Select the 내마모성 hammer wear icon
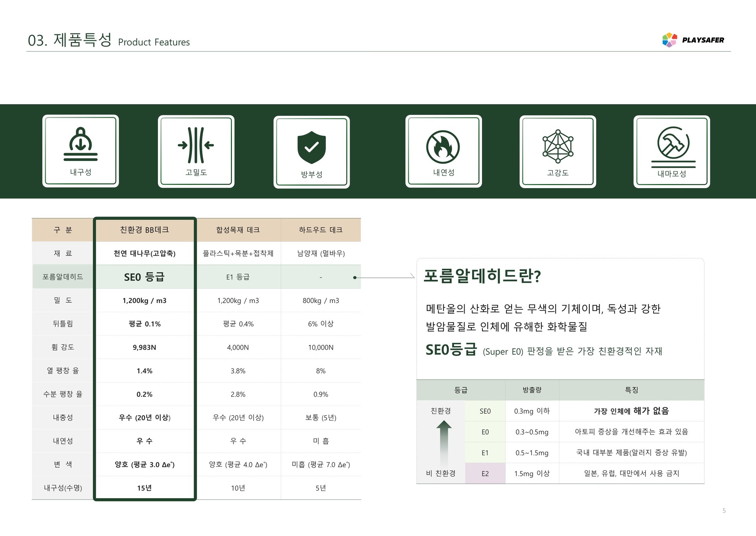756x536 pixels. click(x=673, y=143)
